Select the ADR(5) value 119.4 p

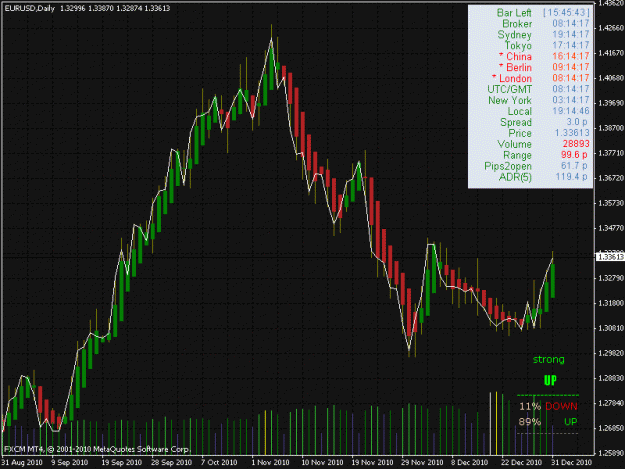pos(571,177)
